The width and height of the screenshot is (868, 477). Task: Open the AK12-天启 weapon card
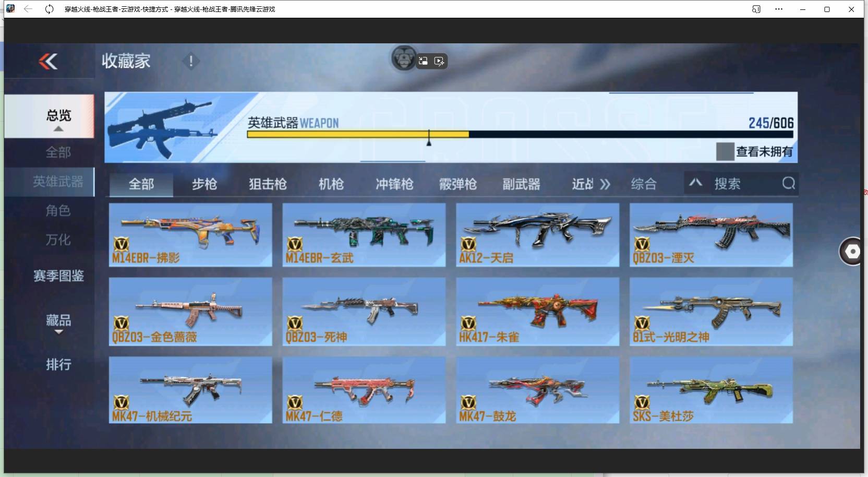538,235
